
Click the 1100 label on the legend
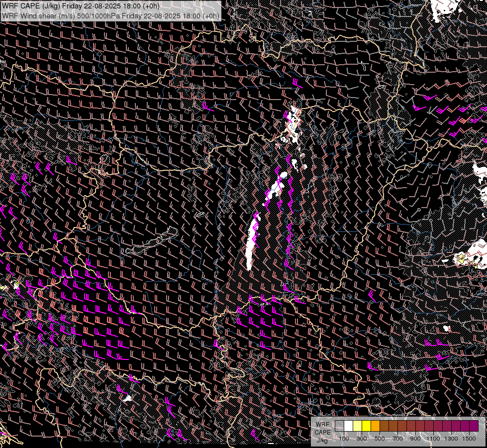(433, 439)
